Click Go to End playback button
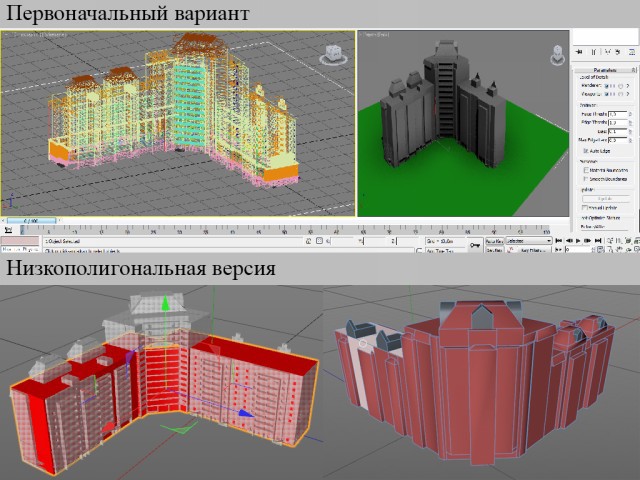 (598, 241)
